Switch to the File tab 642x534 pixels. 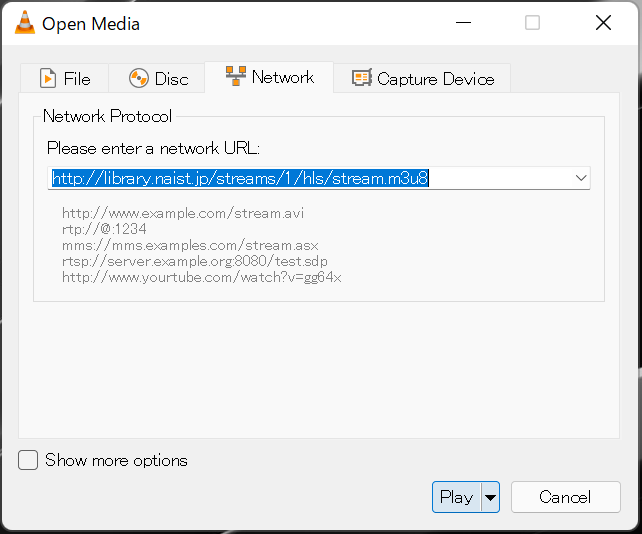64,79
